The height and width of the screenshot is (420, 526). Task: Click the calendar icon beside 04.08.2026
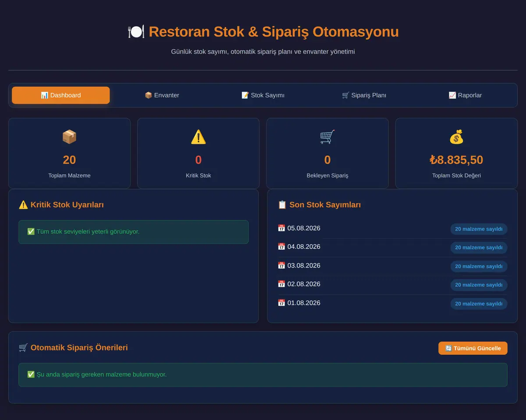281,247
